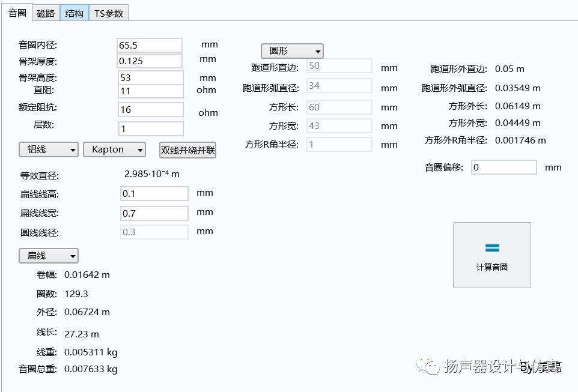Click the 骨架高度 field showing 53
The width and height of the screenshot is (578, 392).
(151, 78)
